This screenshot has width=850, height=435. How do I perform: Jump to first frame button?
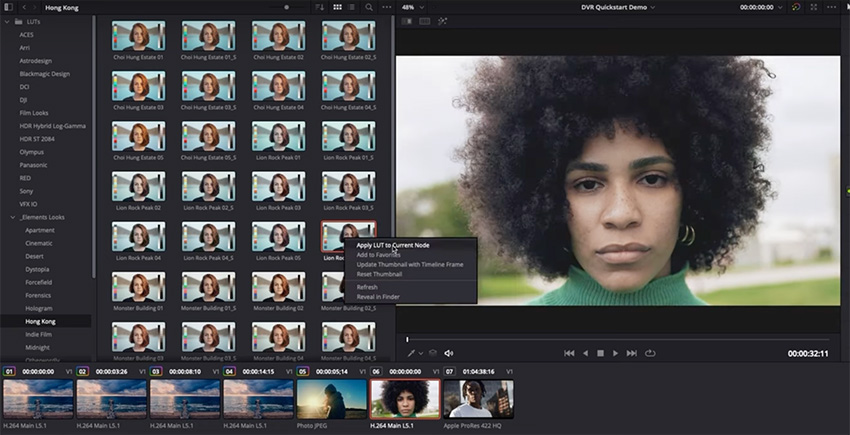pyautogui.click(x=569, y=353)
